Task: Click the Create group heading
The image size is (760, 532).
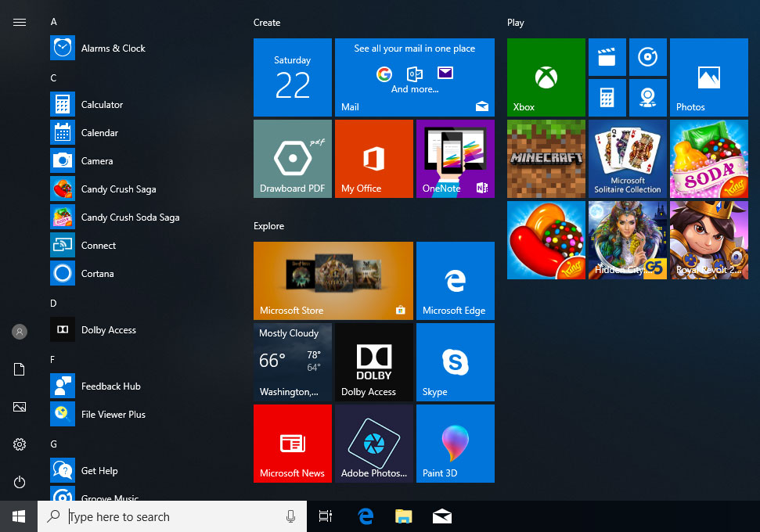Action: pyautogui.click(x=267, y=22)
